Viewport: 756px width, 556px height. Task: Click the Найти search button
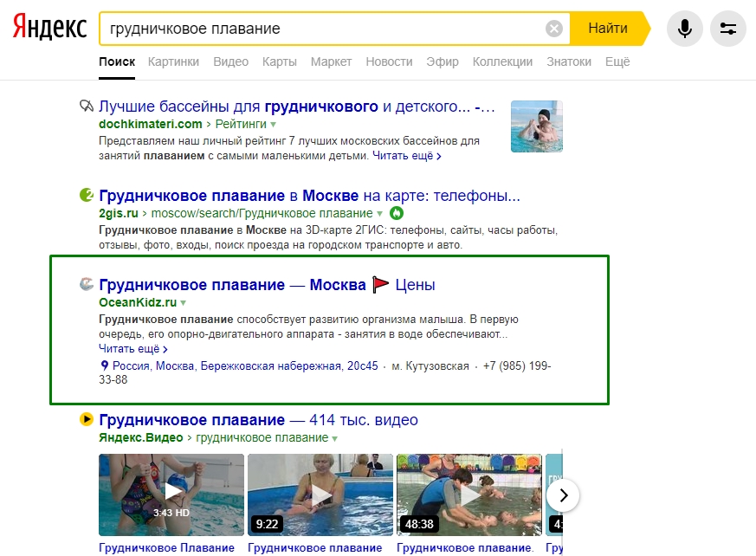click(x=610, y=29)
